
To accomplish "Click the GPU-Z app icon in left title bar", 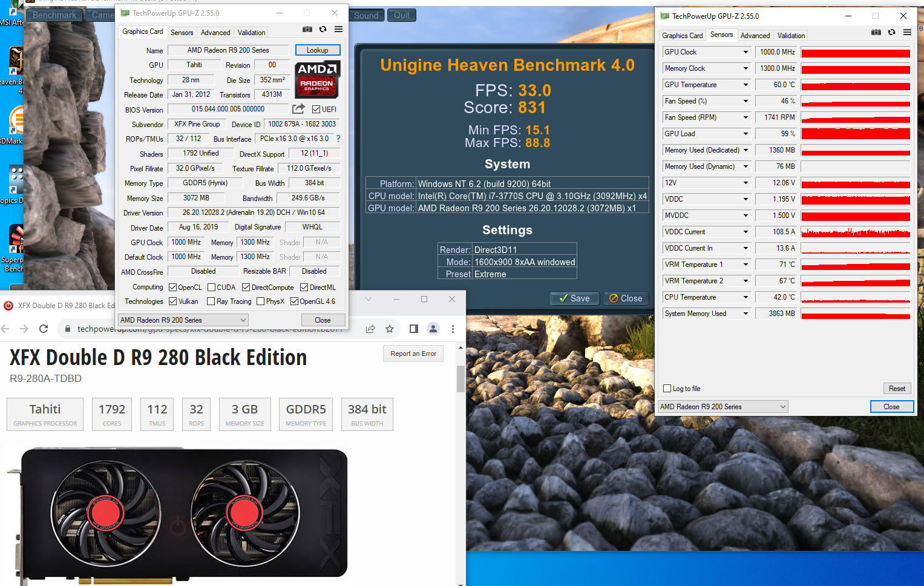I will pos(125,13).
